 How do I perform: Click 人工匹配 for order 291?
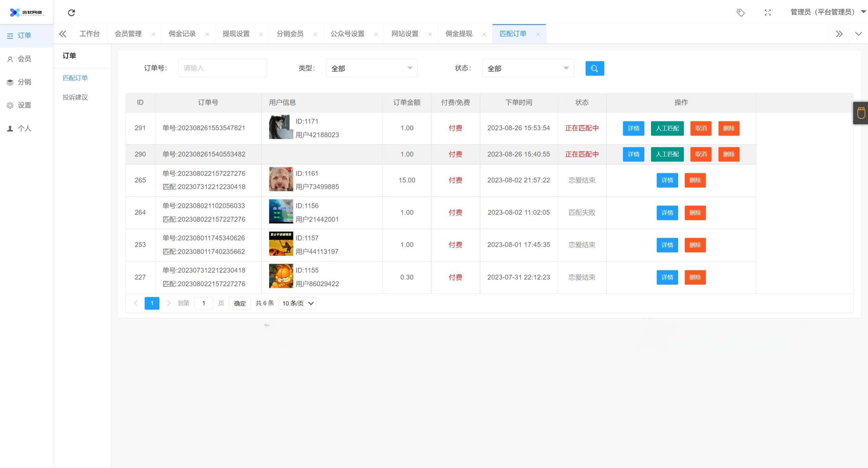coord(667,128)
